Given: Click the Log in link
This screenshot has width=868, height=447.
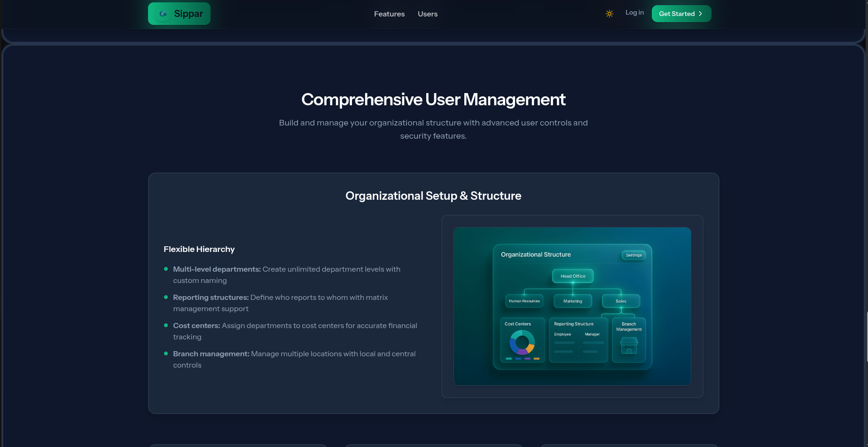Looking at the screenshot, I should click(x=634, y=13).
